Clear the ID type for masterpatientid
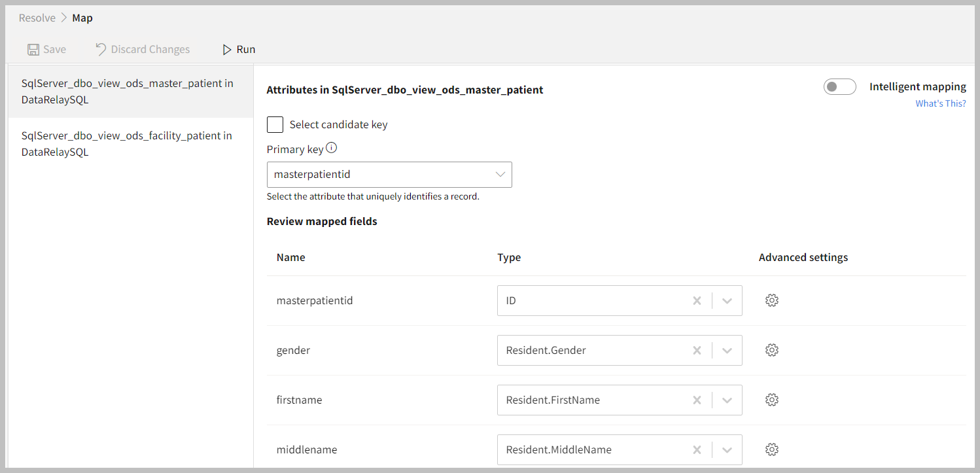Screen dimensions: 980x473 point(697,301)
